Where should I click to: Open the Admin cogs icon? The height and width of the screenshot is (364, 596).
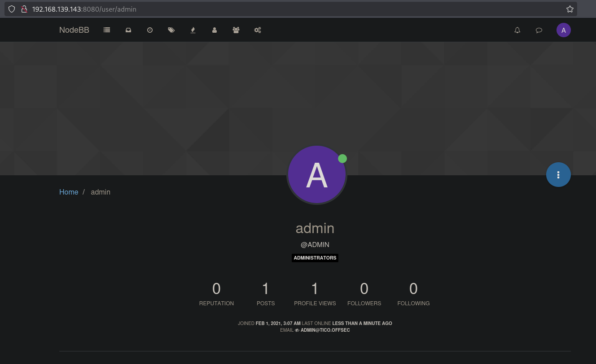pyautogui.click(x=258, y=30)
